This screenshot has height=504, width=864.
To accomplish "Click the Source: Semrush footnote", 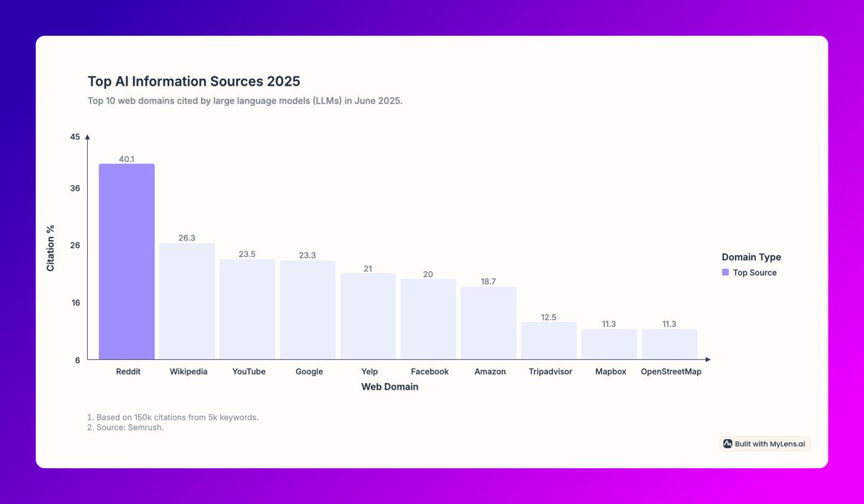I will [x=125, y=427].
